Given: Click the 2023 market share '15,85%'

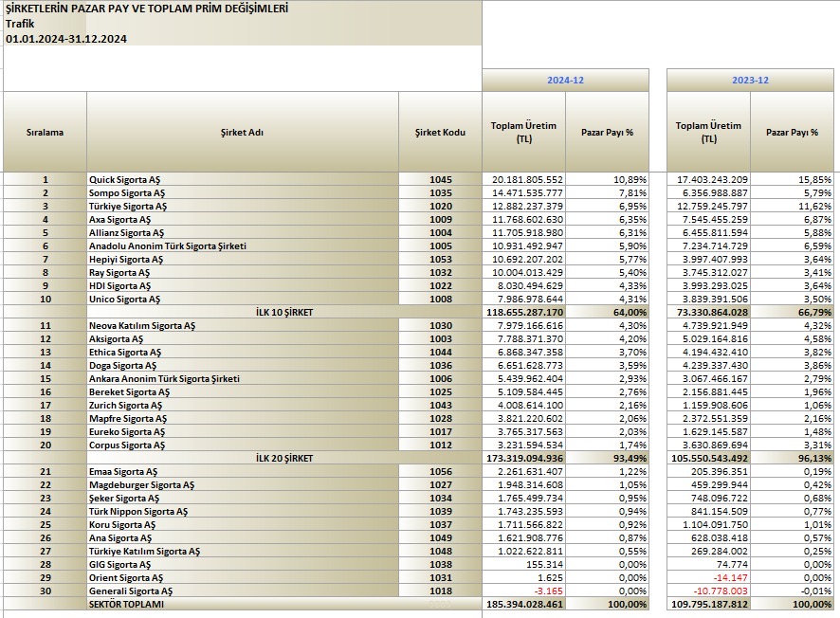Looking at the screenshot, I should tap(792, 179).
